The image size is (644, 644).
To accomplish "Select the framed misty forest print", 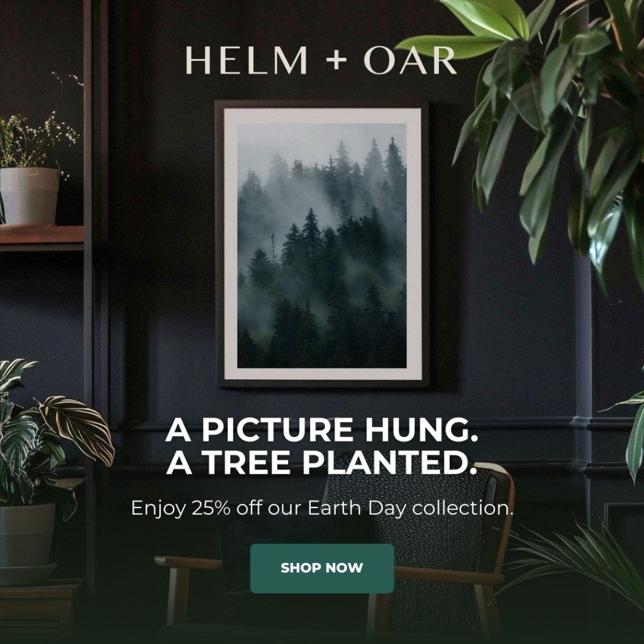I will tap(322, 244).
